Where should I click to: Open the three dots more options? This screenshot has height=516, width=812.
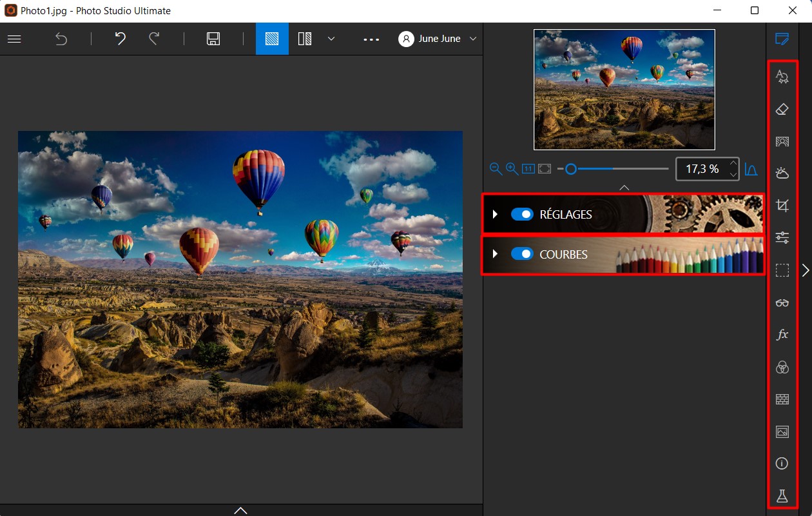371,39
